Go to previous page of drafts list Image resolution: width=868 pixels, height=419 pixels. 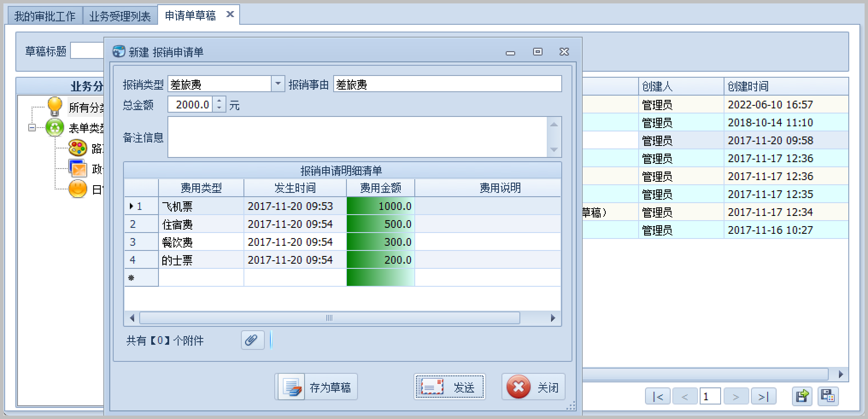685,396
